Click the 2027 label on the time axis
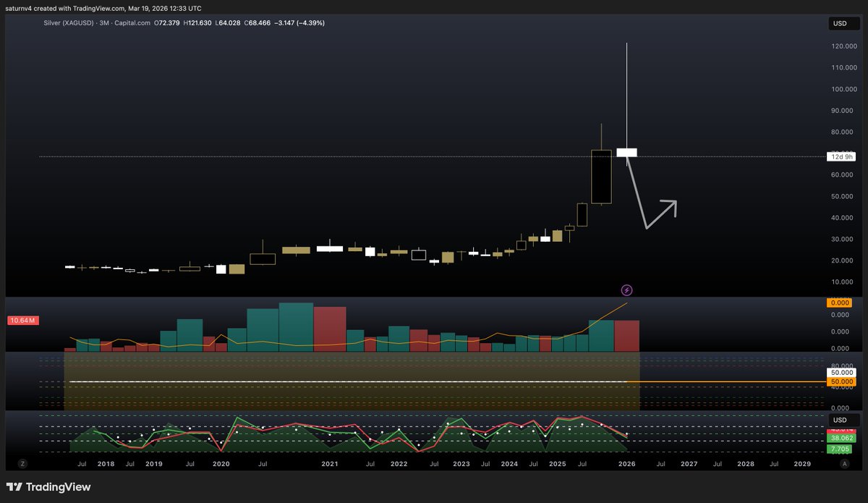868x503 pixels. pyautogui.click(x=689, y=463)
